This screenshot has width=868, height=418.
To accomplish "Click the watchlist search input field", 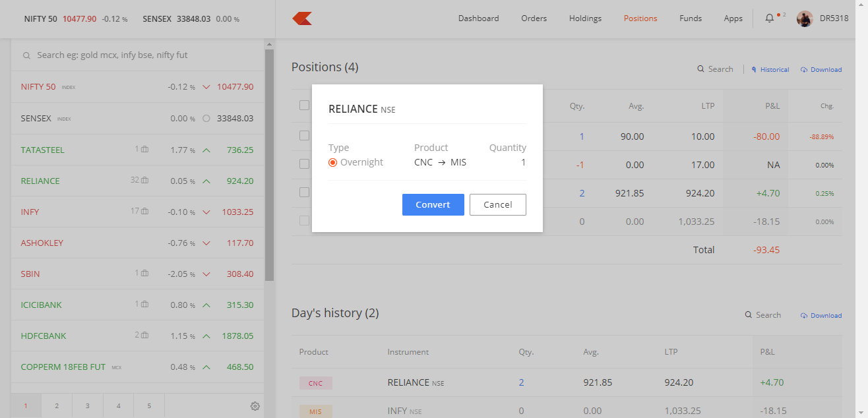I will [138, 55].
